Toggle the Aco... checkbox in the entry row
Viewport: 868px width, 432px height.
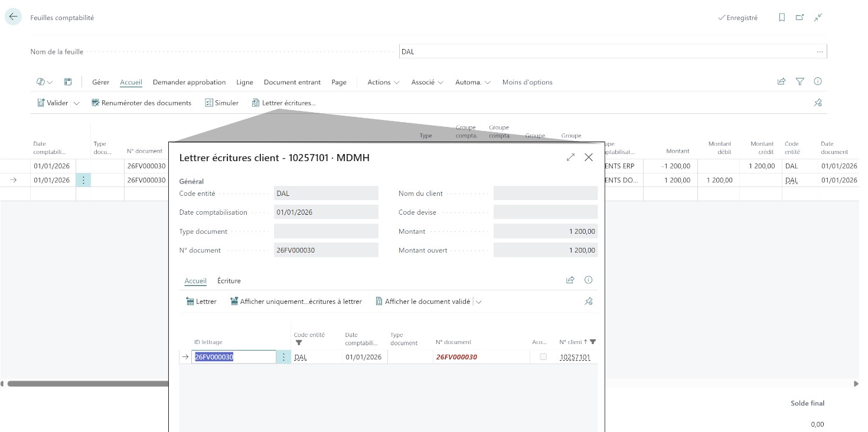tap(543, 357)
